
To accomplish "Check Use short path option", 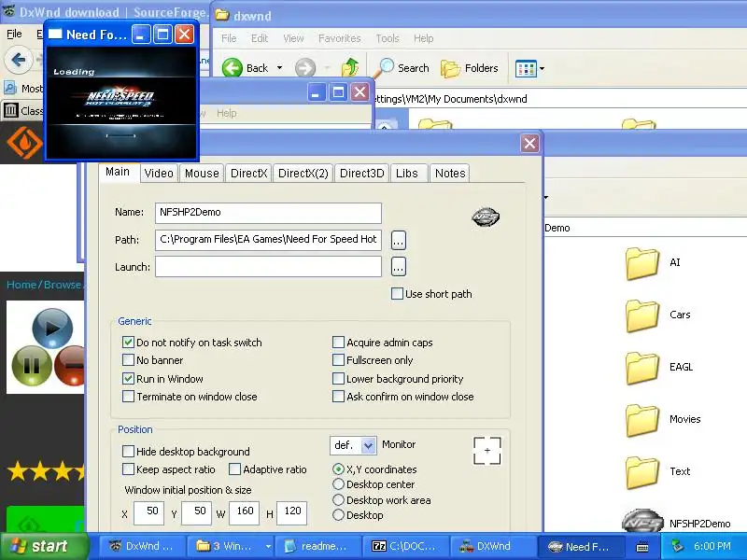I will (x=397, y=293).
